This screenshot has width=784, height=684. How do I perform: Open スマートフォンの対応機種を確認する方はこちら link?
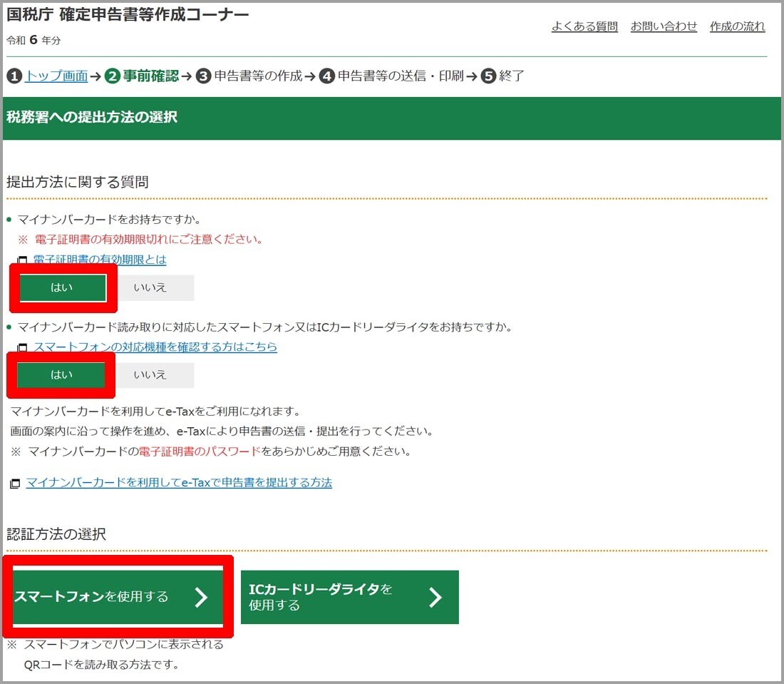[155, 347]
